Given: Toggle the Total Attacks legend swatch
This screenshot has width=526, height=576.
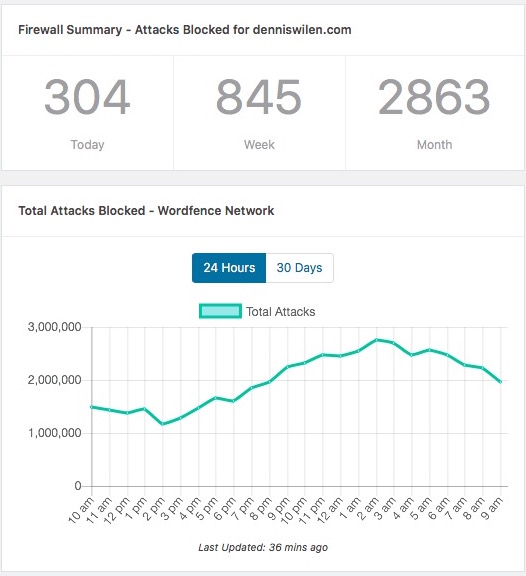Looking at the screenshot, I should tap(220, 311).
